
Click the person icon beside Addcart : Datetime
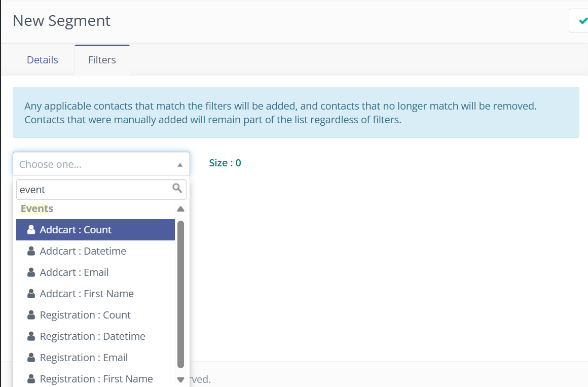[x=31, y=251]
